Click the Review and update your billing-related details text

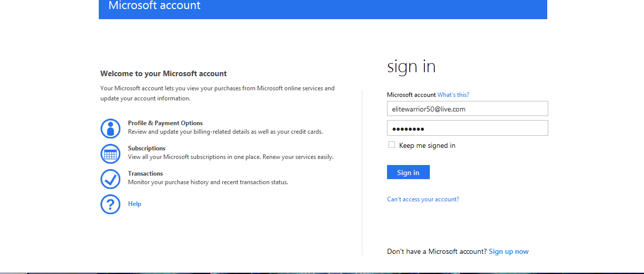pos(225,132)
